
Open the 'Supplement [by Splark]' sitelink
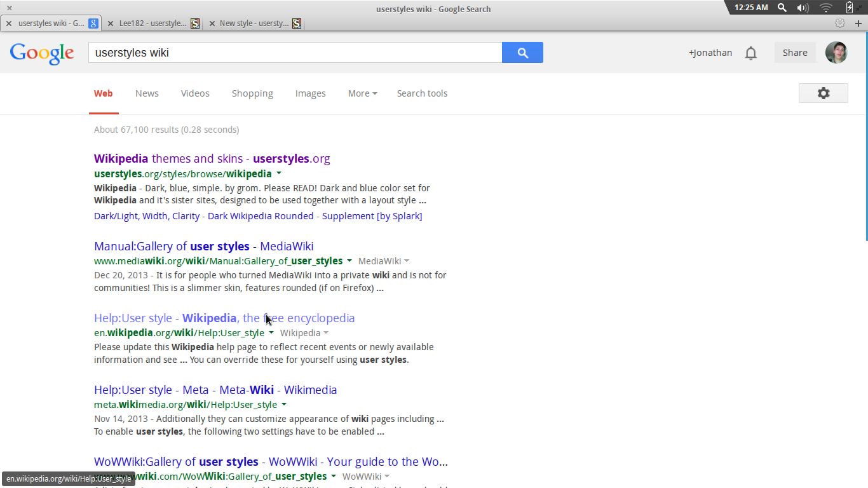372,216
